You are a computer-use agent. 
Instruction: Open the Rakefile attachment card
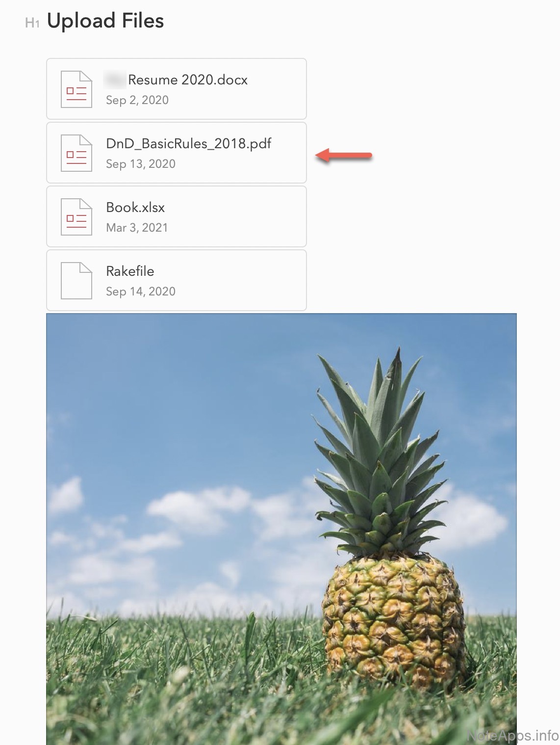coord(177,280)
